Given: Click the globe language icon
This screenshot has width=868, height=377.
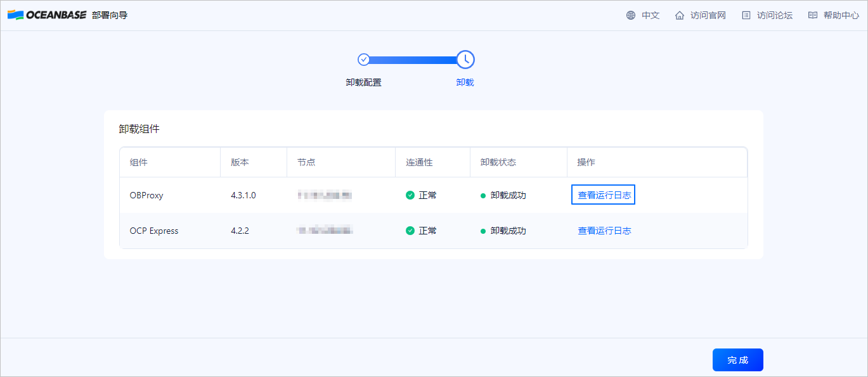Looking at the screenshot, I should coord(631,15).
